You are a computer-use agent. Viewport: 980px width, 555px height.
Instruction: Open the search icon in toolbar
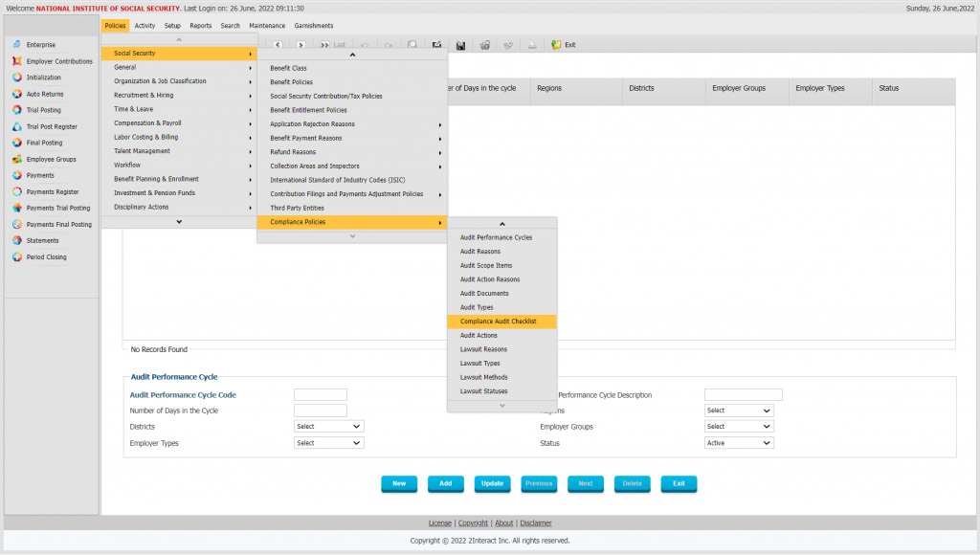[412, 44]
